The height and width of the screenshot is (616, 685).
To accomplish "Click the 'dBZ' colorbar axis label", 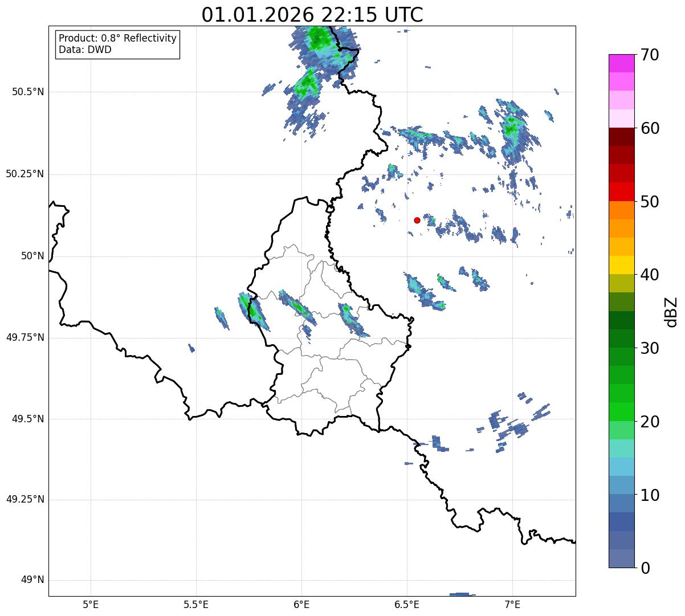I will pos(671,312).
